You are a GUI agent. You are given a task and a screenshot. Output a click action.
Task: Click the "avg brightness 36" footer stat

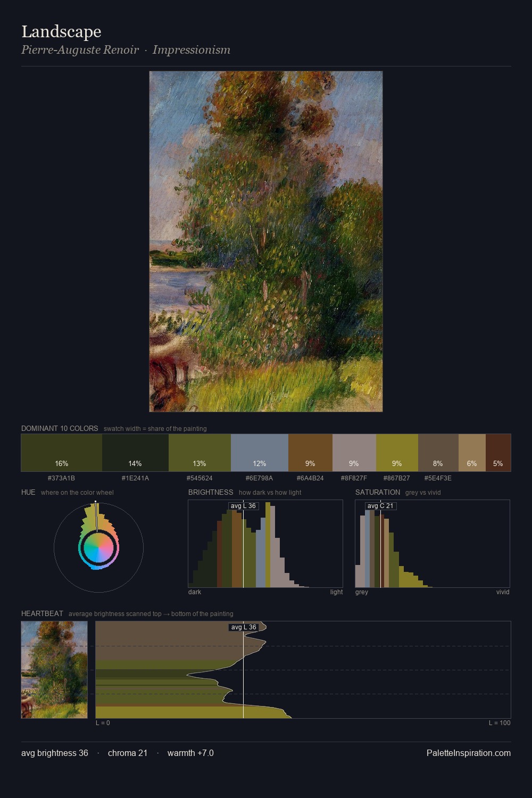[55, 753]
